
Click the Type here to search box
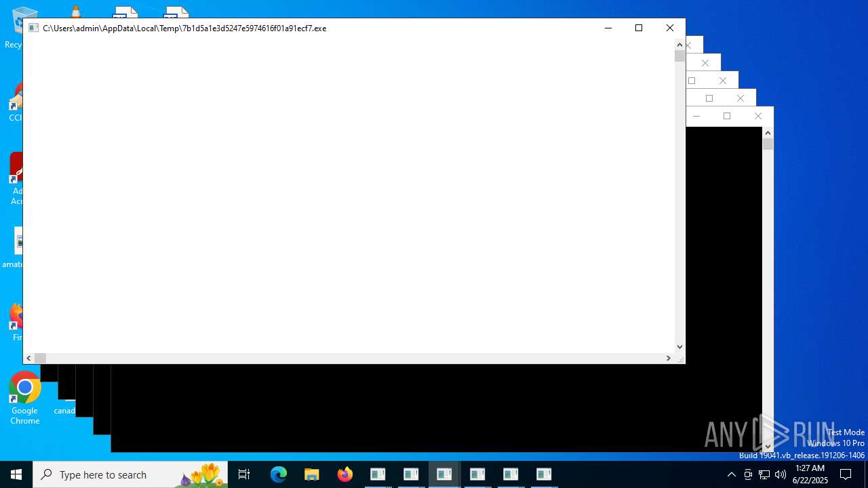130,474
